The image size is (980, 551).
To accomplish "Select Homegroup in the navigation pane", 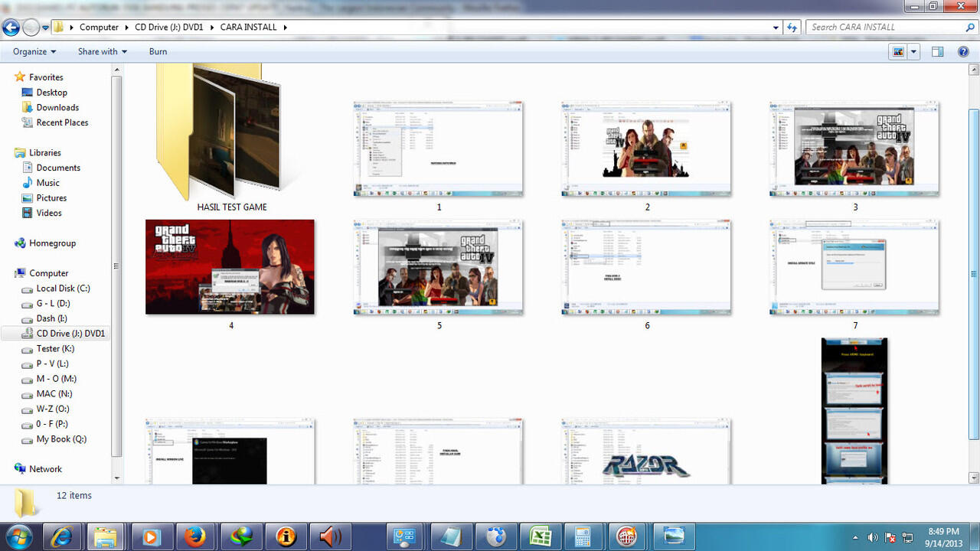I will [x=45, y=243].
